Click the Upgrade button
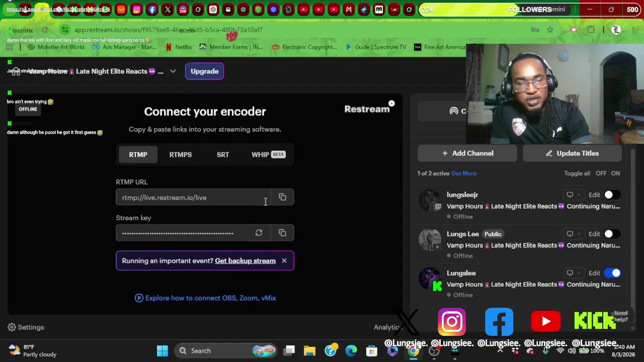This screenshot has height=362, width=644. tap(204, 71)
